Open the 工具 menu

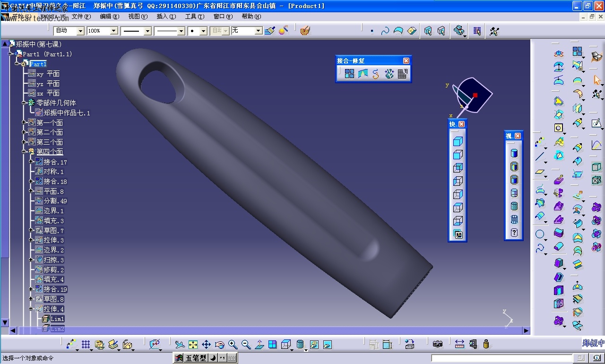tap(195, 17)
